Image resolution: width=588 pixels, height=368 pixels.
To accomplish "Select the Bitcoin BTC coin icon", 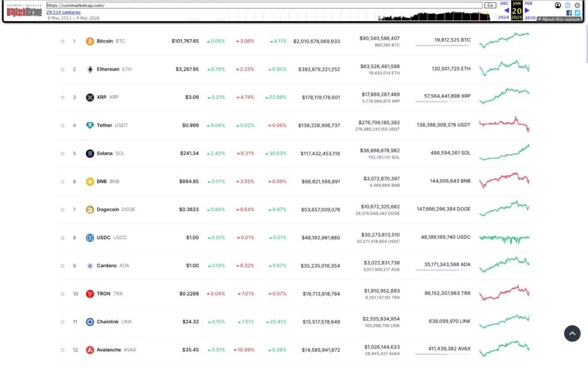I will coord(90,41).
